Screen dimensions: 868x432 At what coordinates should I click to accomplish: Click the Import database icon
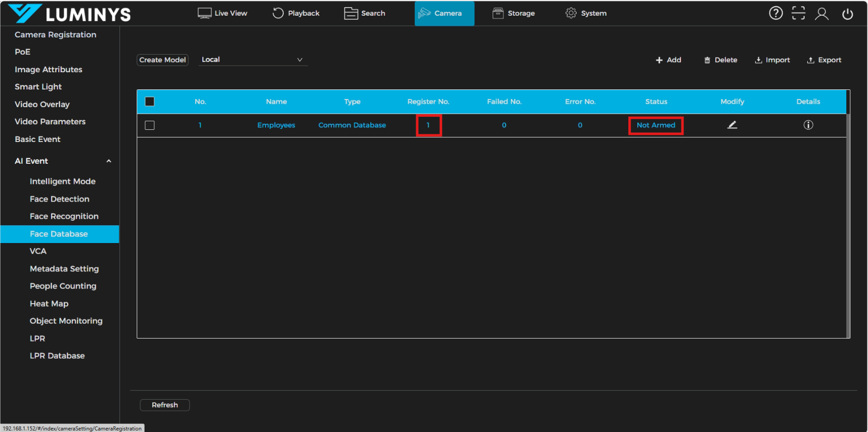coord(758,60)
